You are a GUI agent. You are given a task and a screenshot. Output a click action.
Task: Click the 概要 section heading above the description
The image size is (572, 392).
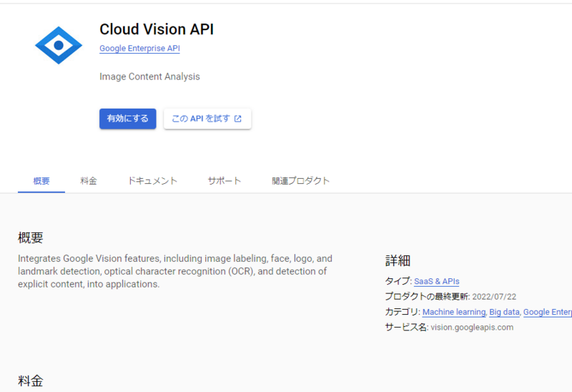31,237
